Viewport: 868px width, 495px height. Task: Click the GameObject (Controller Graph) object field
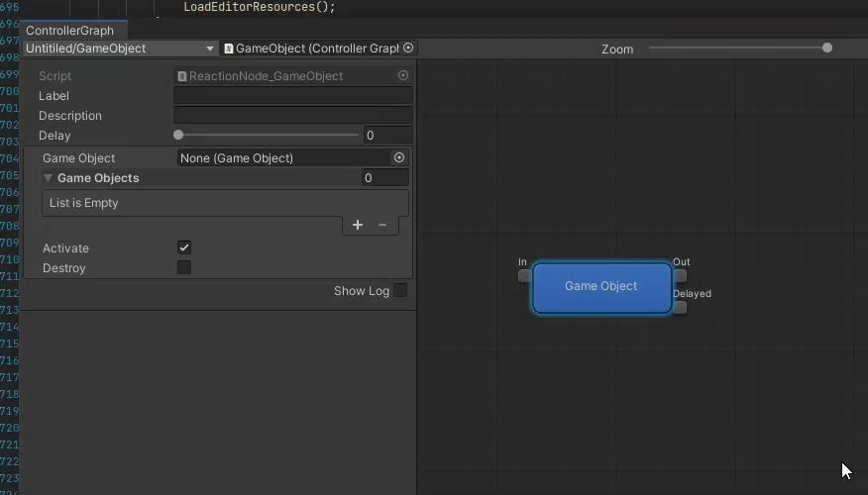pyautogui.click(x=318, y=49)
